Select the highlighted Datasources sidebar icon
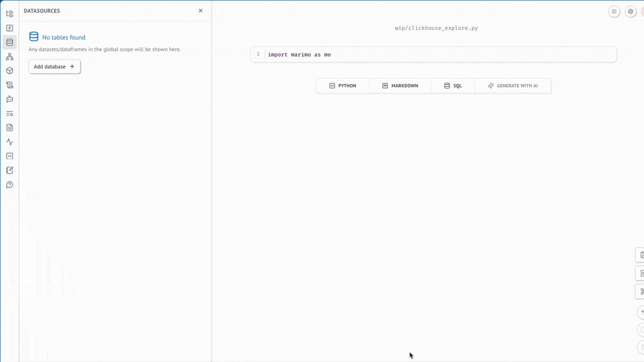Screen dimensions: 644x362 9,42
